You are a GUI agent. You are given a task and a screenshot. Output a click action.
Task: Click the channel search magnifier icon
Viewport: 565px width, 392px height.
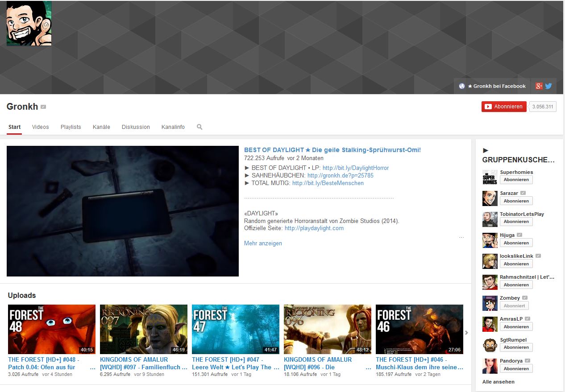199,127
